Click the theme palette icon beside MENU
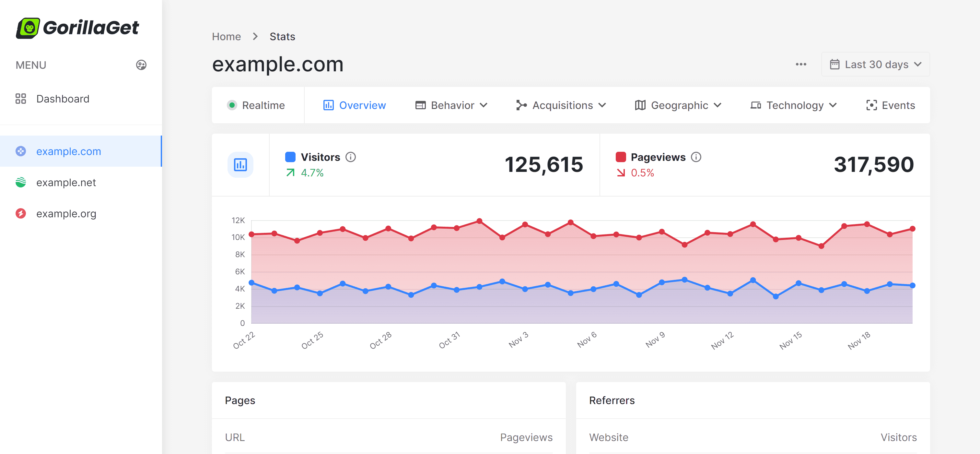The height and width of the screenshot is (454, 980). 141,65
